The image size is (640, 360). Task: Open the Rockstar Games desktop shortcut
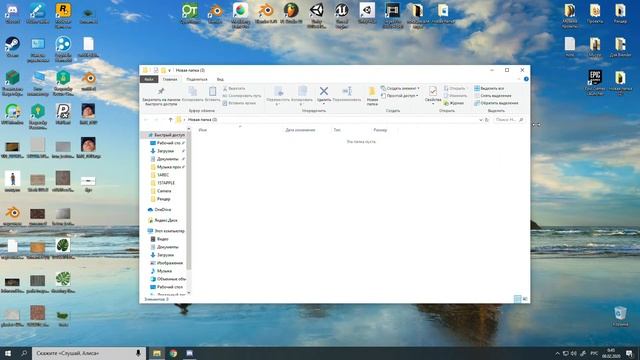click(x=63, y=15)
